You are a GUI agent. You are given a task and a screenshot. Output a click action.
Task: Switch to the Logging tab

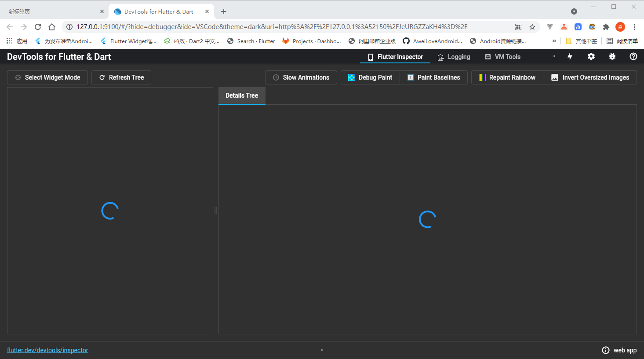pyautogui.click(x=454, y=56)
